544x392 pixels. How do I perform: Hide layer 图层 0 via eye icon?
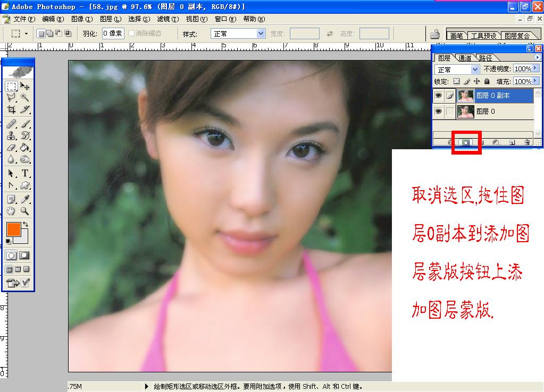(x=439, y=111)
